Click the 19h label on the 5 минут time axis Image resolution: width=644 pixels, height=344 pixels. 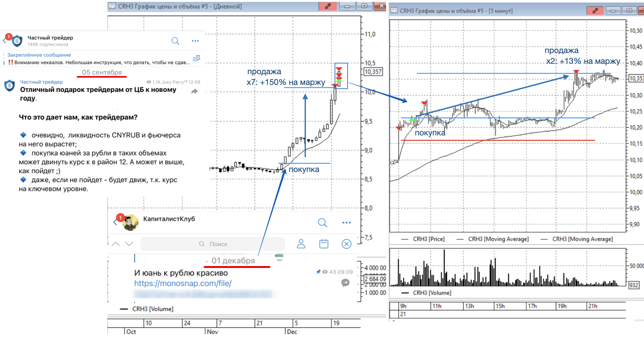pyautogui.click(x=562, y=306)
